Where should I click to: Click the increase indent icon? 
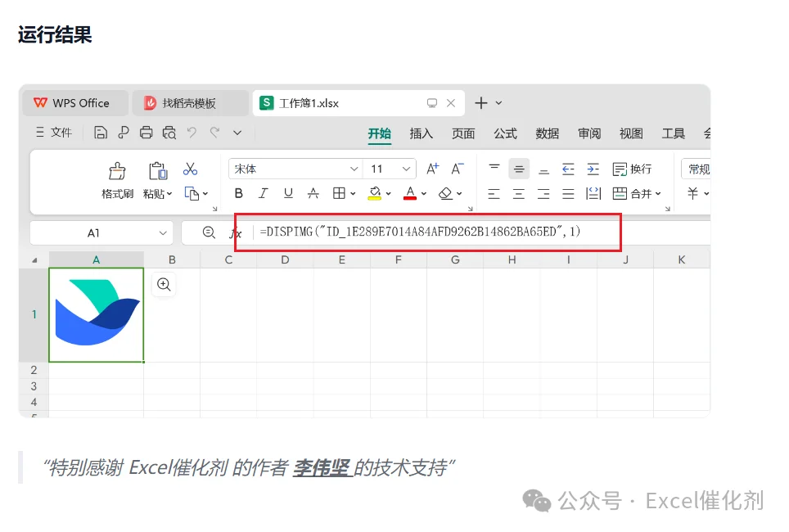593,169
